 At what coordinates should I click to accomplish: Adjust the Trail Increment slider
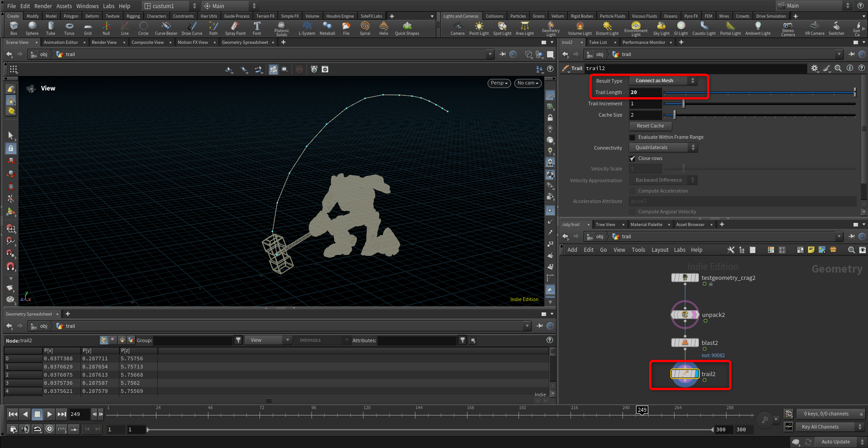click(x=684, y=104)
